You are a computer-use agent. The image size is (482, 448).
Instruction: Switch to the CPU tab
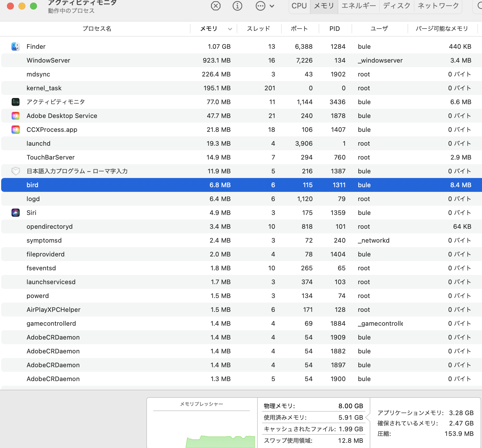coord(299,6)
